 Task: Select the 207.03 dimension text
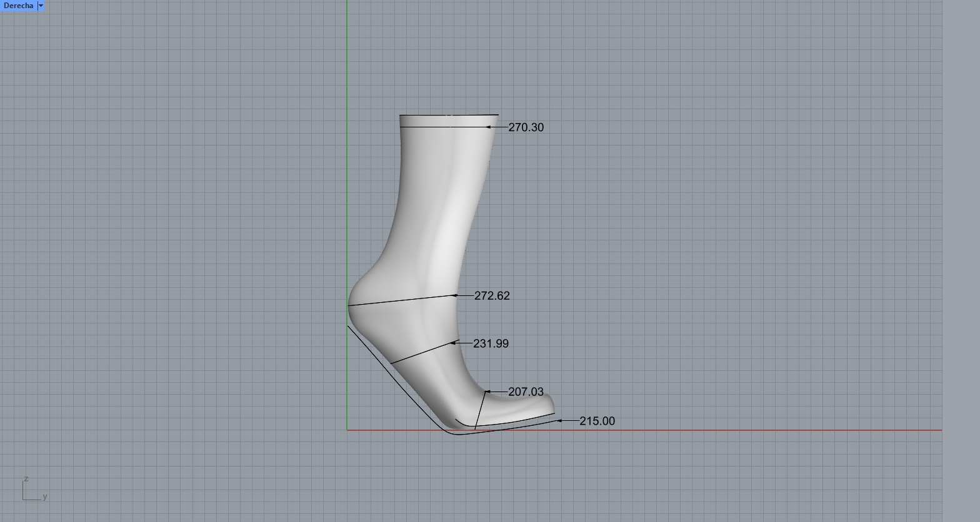pyautogui.click(x=526, y=392)
